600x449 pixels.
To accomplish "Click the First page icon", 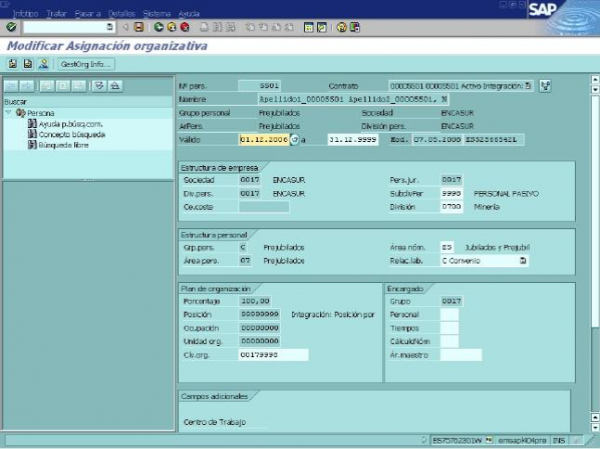I will click(x=250, y=27).
